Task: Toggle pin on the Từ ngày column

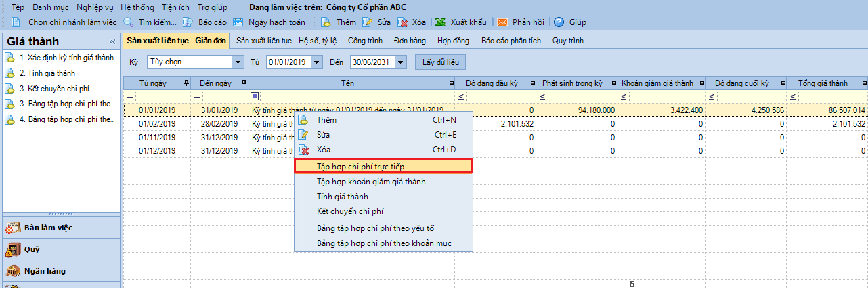Action: coord(186,83)
